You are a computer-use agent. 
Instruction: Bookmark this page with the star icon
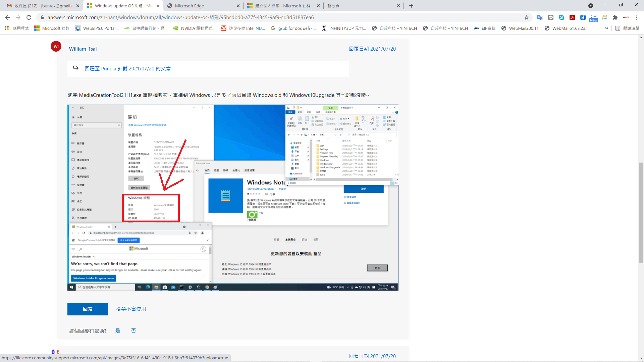pyautogui.click(x=527, y=17)
